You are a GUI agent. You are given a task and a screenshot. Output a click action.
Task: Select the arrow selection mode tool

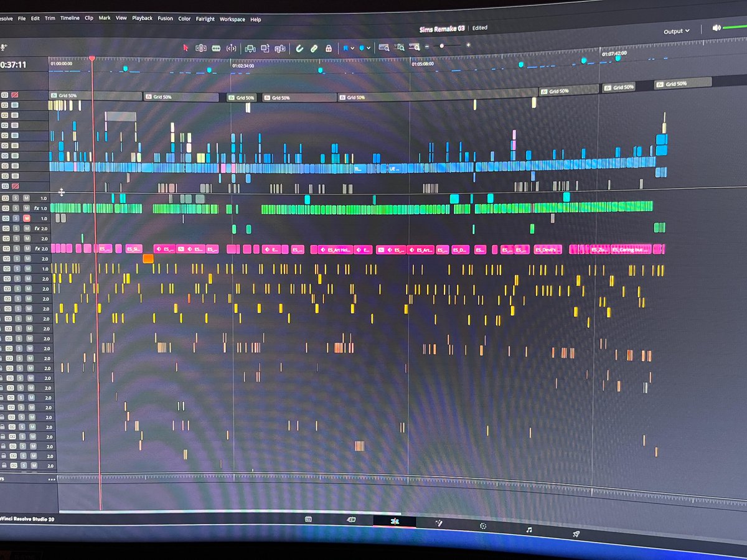coord(186,48)
